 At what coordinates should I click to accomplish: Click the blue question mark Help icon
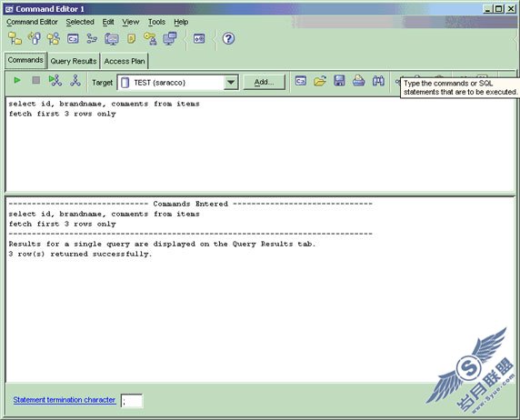click(228, 38)
